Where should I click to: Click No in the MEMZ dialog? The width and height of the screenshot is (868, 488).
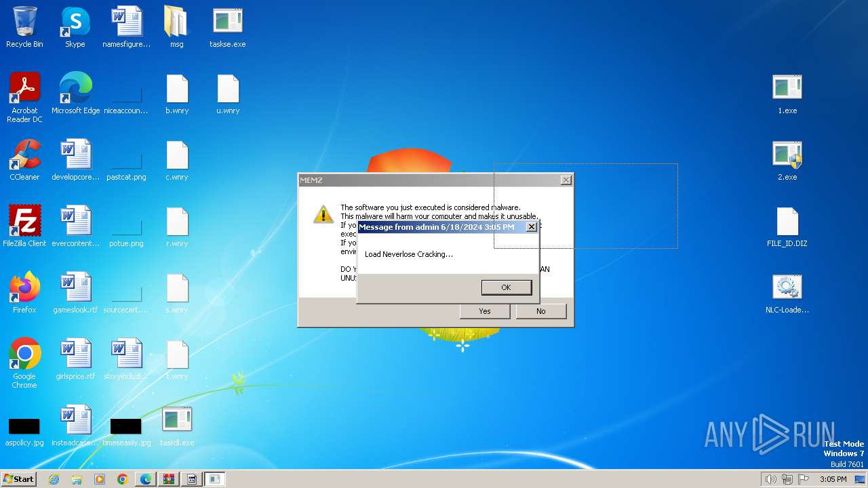[x=540, y=311]
